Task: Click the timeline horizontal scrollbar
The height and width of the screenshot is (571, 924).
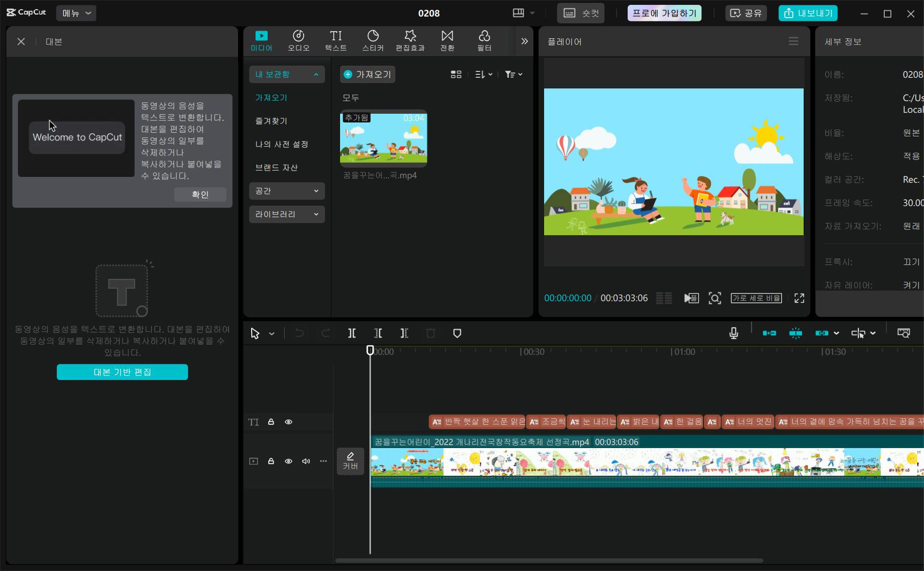Action: pos(549,560)
